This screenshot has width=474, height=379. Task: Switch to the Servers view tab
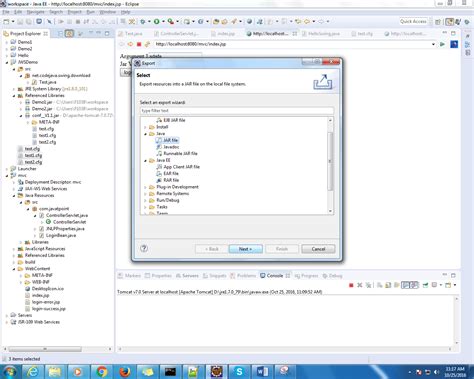[x=187, y=276]
